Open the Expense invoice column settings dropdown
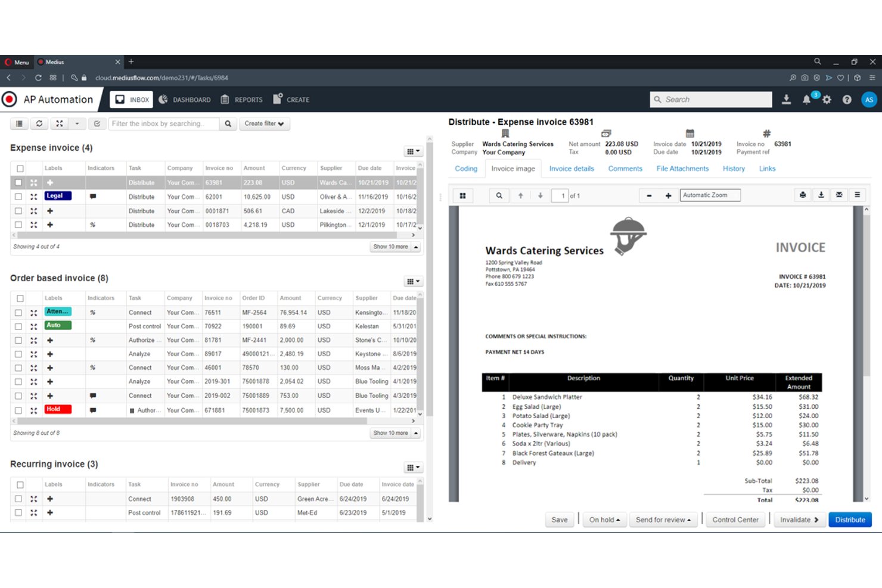882x588 pixels. coord(413,151)
